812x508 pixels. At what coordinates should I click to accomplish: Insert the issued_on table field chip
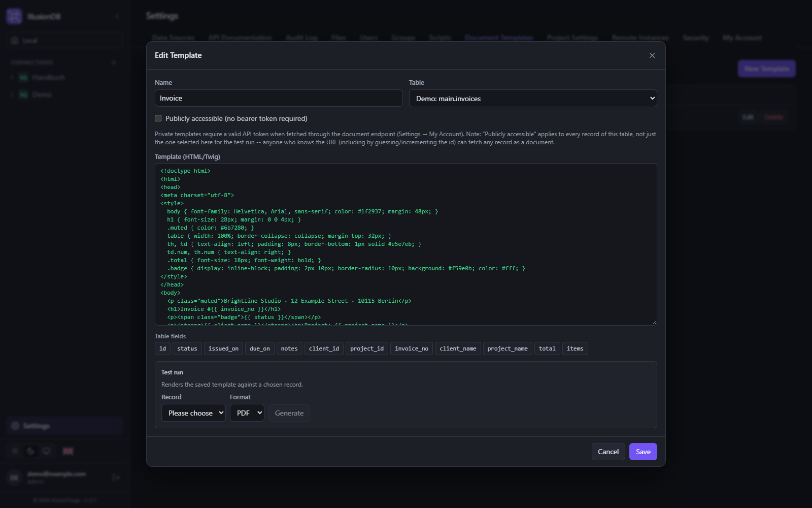click(223, 348)
